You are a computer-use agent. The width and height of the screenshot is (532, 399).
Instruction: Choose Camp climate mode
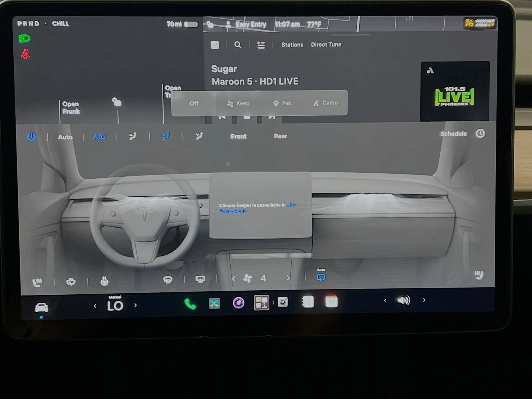326,103
